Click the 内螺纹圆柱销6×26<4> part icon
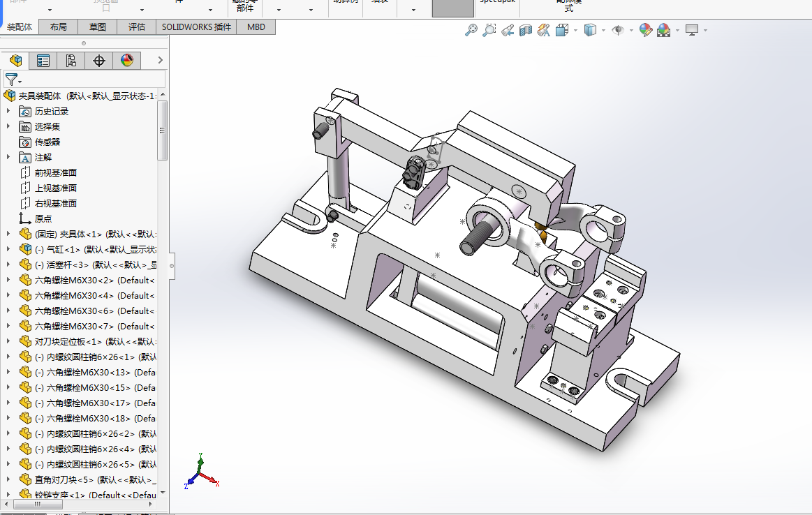This screenshot has height=515, width=812. [x=25, y=449]
